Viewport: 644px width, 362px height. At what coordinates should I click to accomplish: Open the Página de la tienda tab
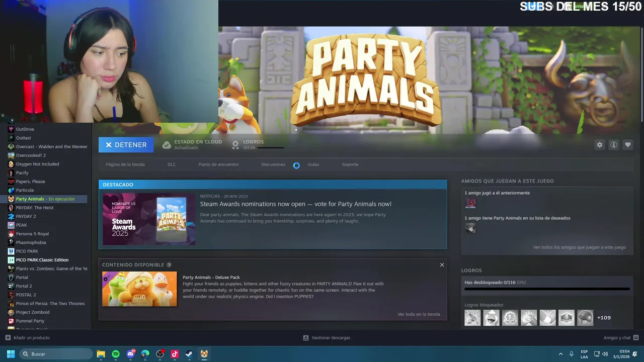(125, 164)
